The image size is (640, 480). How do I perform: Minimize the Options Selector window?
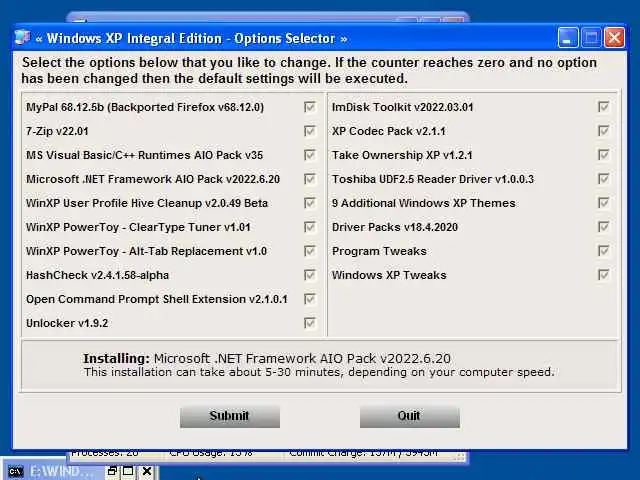[x=568, y=38]
